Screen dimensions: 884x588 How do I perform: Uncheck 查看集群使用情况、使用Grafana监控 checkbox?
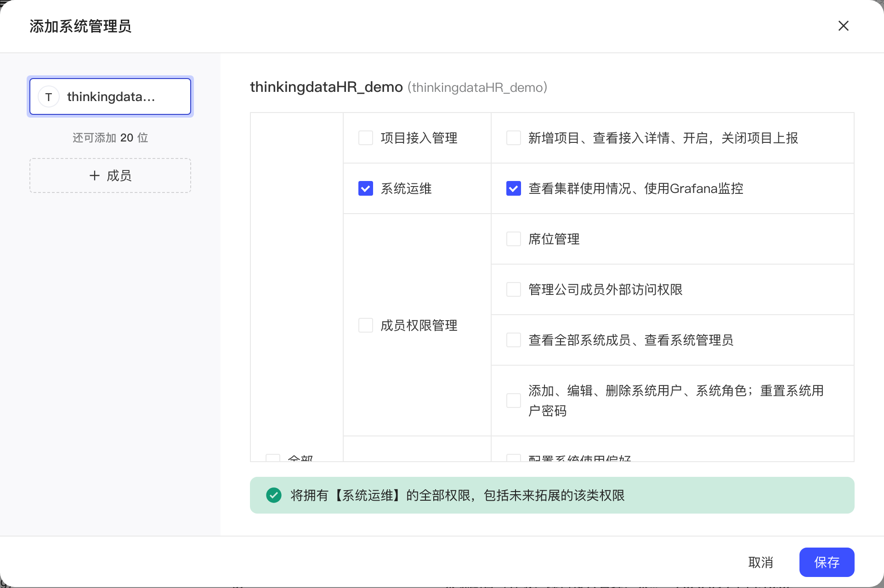tap(514, 188)
